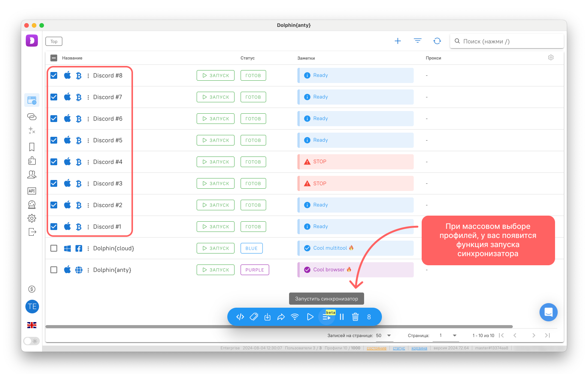
Task: Click the horizontal scrollbar under the table
Action: (x=279, y=326)
